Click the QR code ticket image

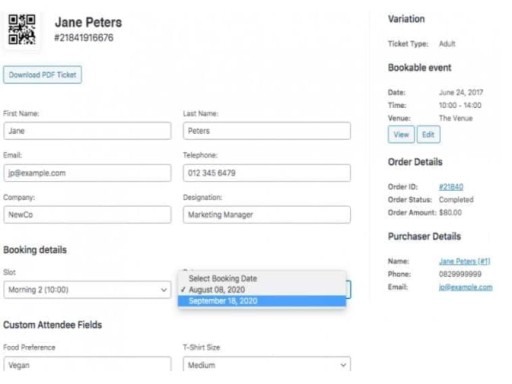(x=22, y=29)
